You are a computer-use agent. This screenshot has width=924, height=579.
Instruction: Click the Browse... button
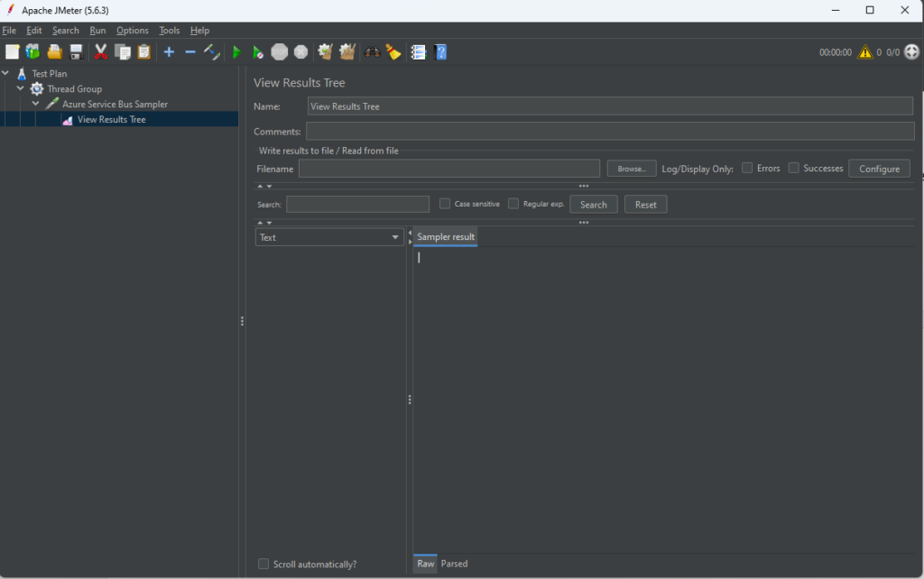pos(631,169)
